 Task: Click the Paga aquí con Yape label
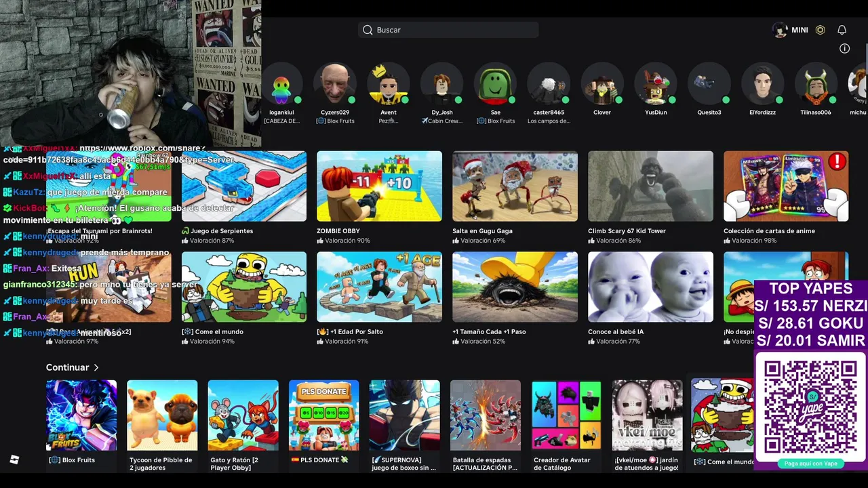(811, 464)
